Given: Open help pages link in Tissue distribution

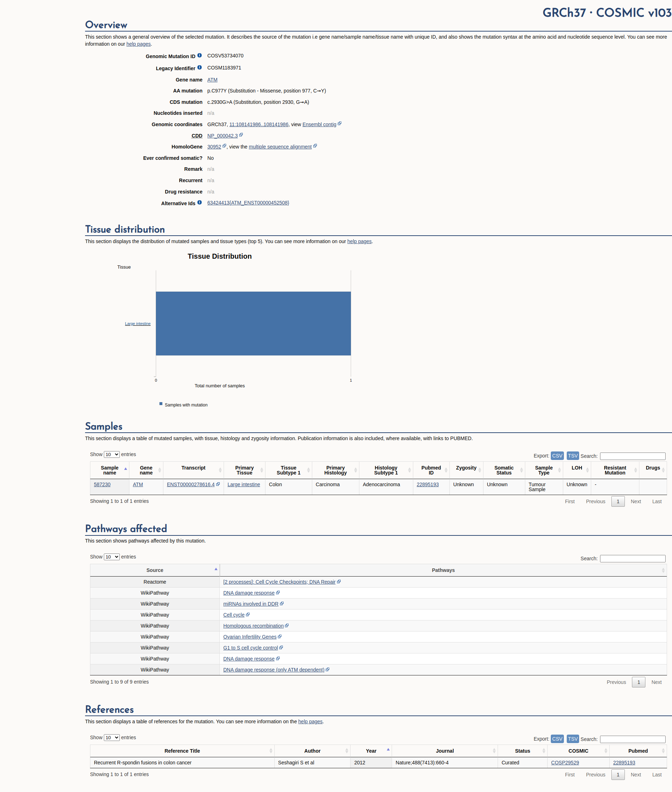Looking at the screenshot, I should click(x=359, y=241).
